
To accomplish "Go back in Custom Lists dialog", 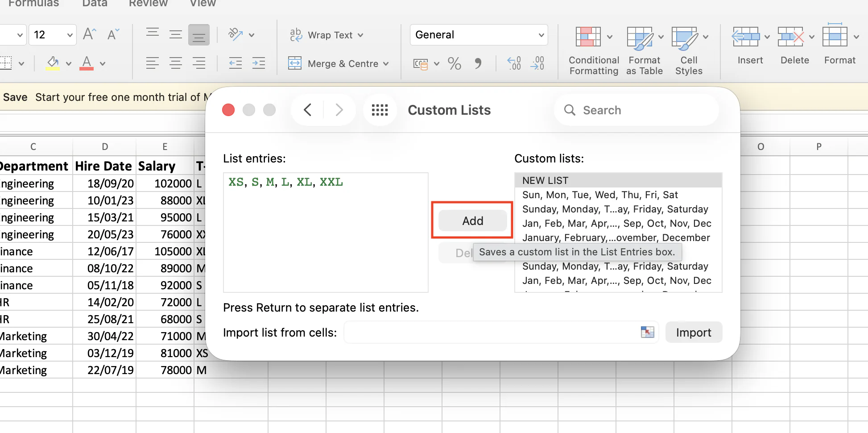I will pyautogui.click(x=308, y=110).
